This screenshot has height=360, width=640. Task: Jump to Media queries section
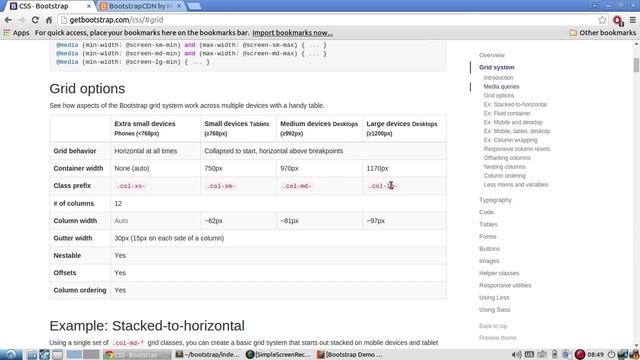[x=501, y=87]
